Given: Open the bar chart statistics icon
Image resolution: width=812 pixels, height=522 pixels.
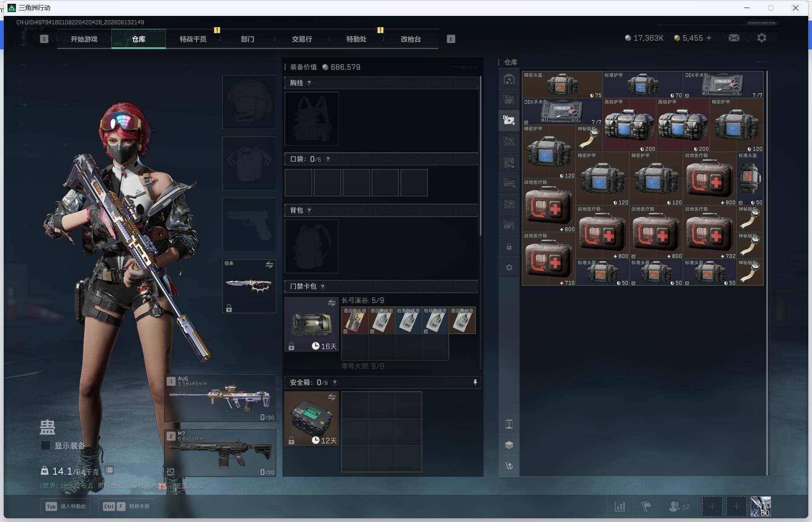Looking at the screenshot, I should pyautogui.click(x=620, y=507).
